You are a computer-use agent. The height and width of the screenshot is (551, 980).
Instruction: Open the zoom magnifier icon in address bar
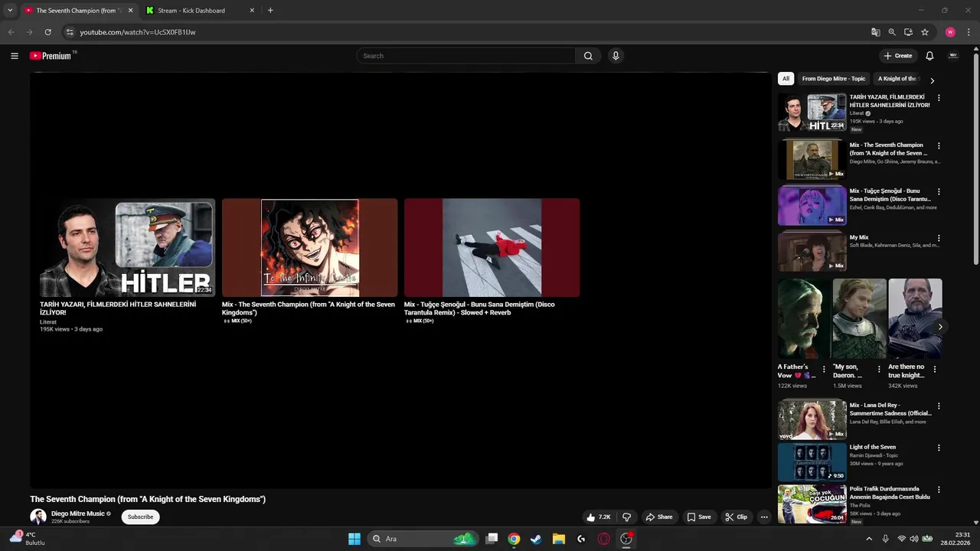tap(892, 32)
